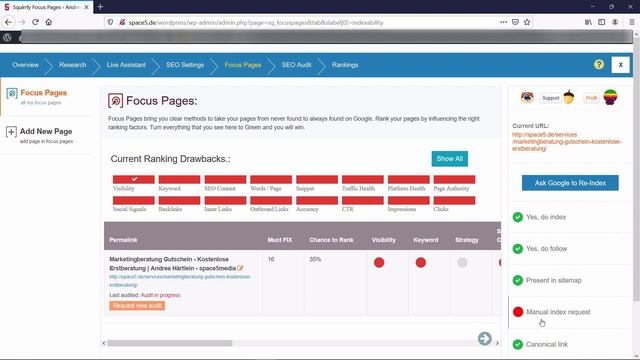
Task: Click the Permalink column header
Action: [x=123, y=240]
